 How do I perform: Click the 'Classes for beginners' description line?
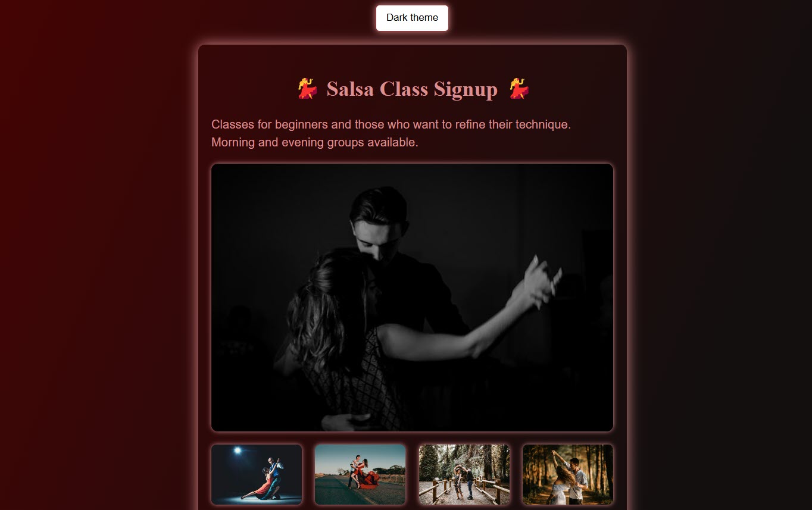coord(391,125)
